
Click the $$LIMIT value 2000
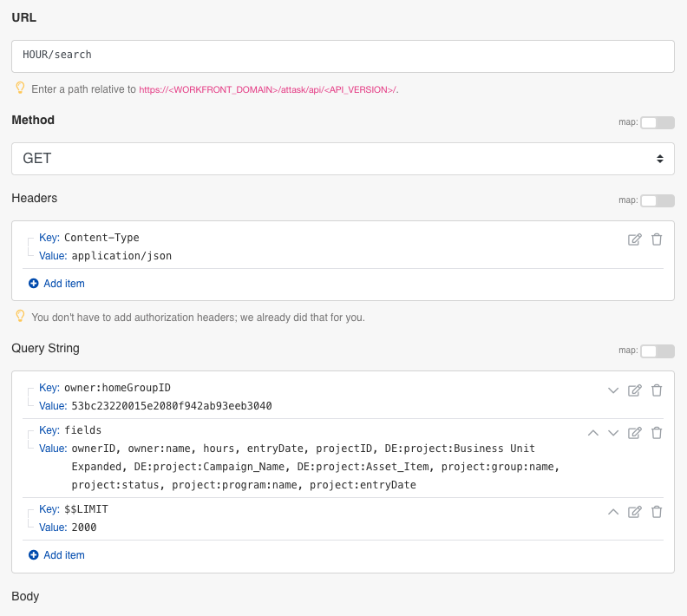click(84, 528)
